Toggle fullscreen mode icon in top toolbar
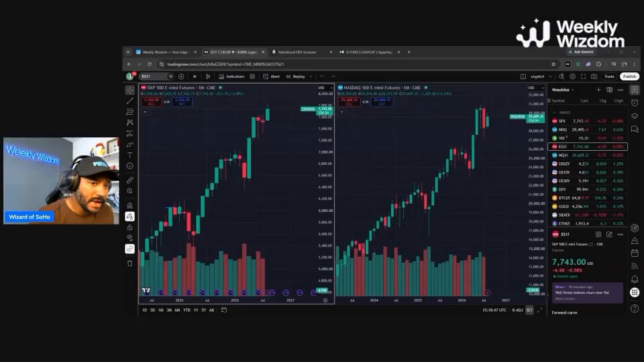 (x=583, y=76)
